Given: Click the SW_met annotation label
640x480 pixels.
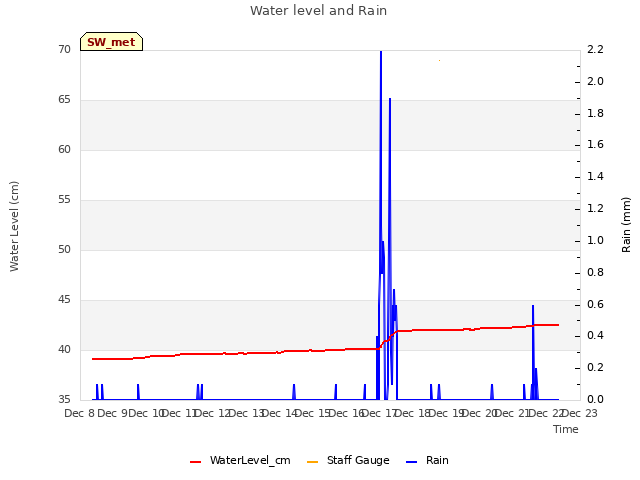Looking at the screenshot, I should point(111,42).
